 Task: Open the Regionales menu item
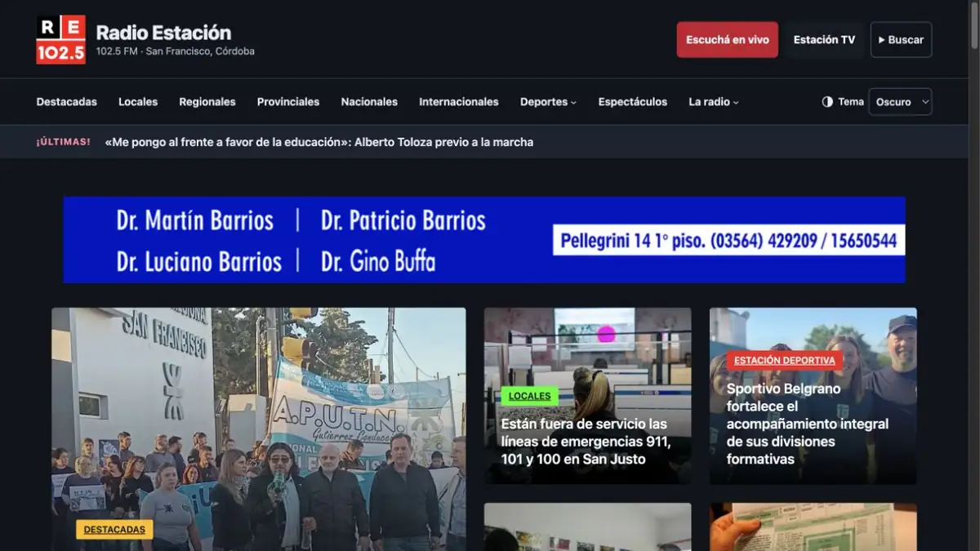[207, 102]
